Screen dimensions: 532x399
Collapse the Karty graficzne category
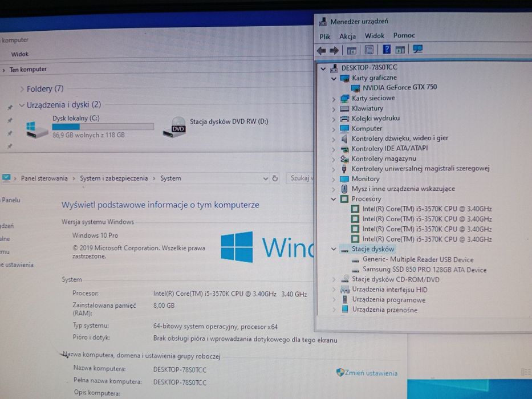(334, 79)
